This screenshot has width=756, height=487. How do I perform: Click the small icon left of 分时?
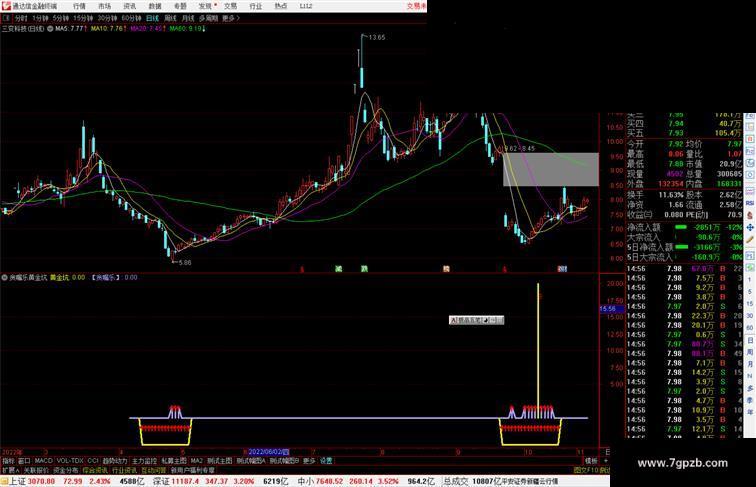click(x=6, y=18)
